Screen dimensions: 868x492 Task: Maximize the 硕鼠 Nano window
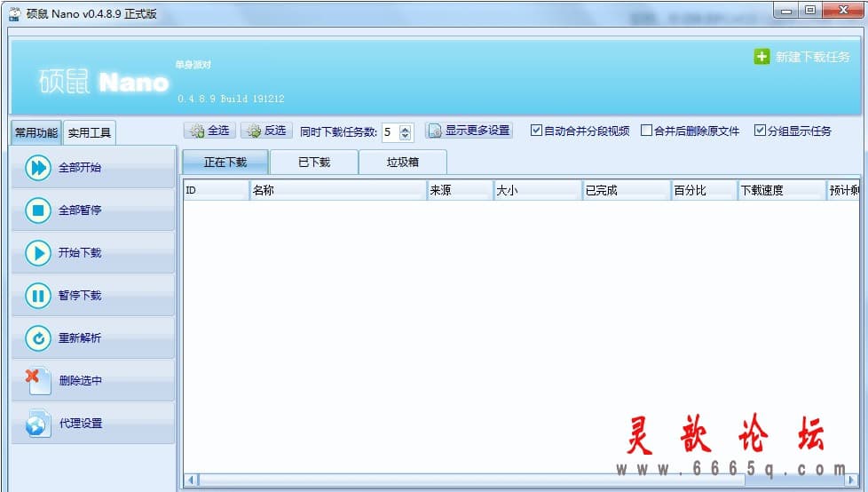click(810, 10)
